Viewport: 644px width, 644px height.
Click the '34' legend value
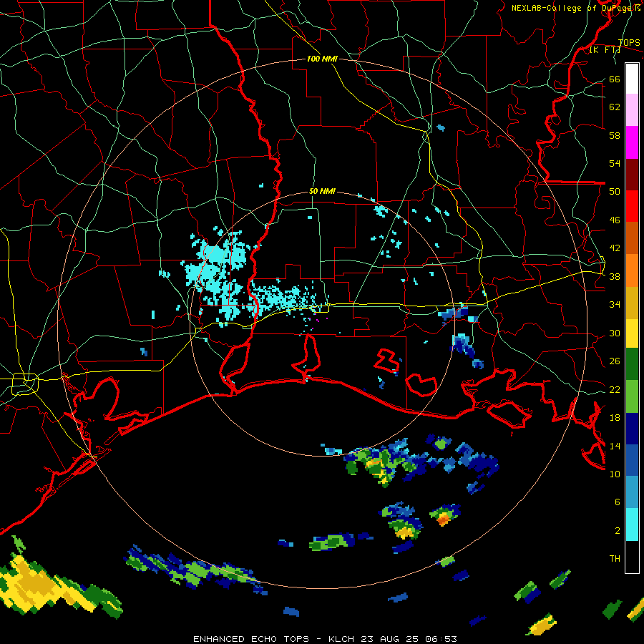coord(615,304)
